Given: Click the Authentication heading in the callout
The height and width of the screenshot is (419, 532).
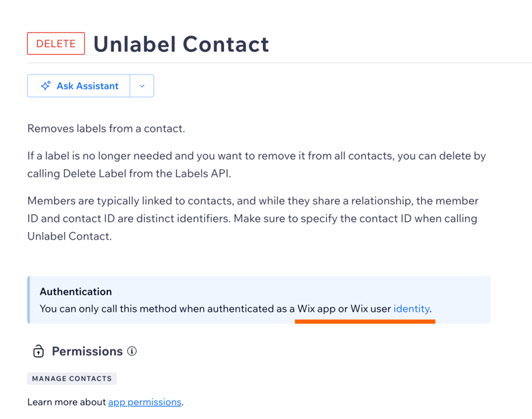Looking at the screenshot, I should click(x=76, y=291).
